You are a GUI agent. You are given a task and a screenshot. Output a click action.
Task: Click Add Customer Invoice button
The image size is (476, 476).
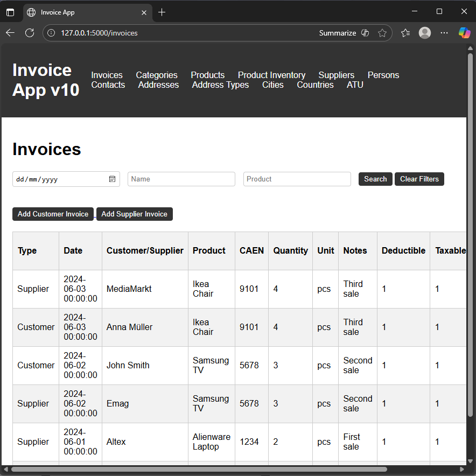(x=53, y=214)
